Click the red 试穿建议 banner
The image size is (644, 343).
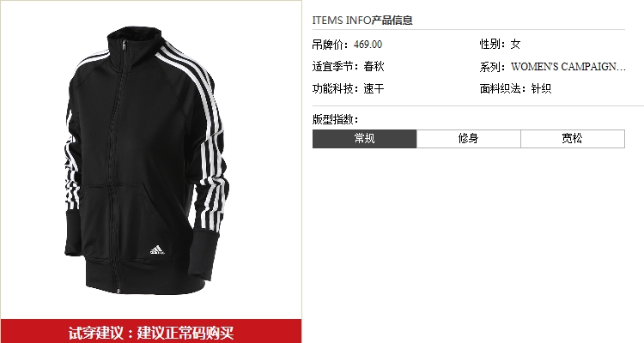(151, 332)
